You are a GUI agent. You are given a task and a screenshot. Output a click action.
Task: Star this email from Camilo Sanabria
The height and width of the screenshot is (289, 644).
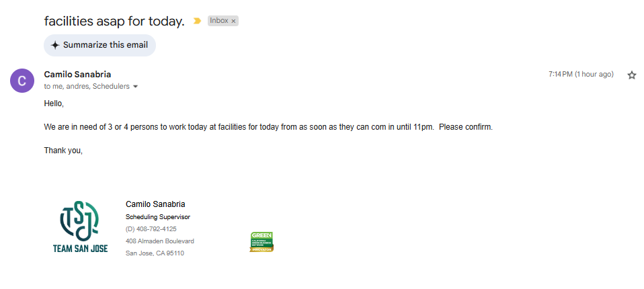[x=631, y=75]
